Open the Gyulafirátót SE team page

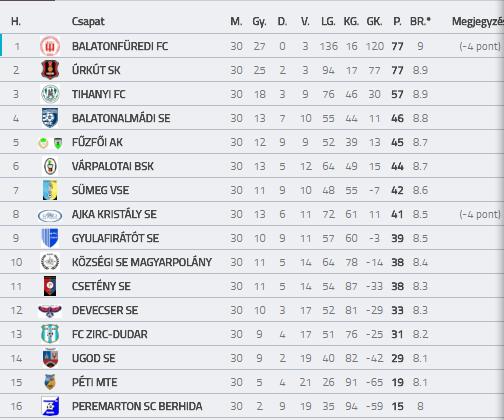click(115, 238)
